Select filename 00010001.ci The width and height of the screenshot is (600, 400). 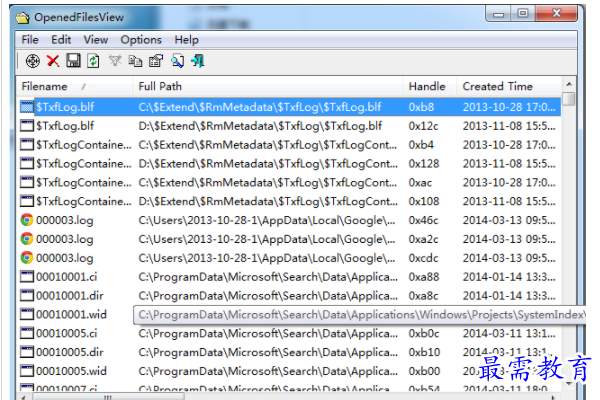[x=67, y=277]
